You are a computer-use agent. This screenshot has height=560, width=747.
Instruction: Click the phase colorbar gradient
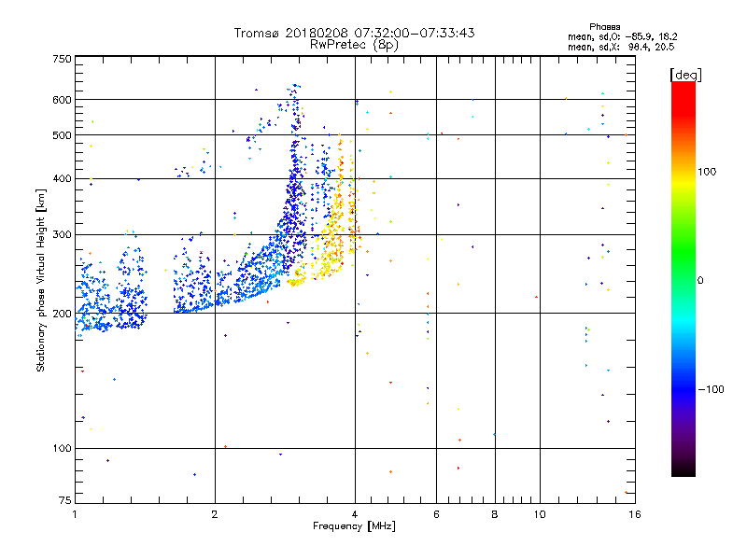coord(684,278)
